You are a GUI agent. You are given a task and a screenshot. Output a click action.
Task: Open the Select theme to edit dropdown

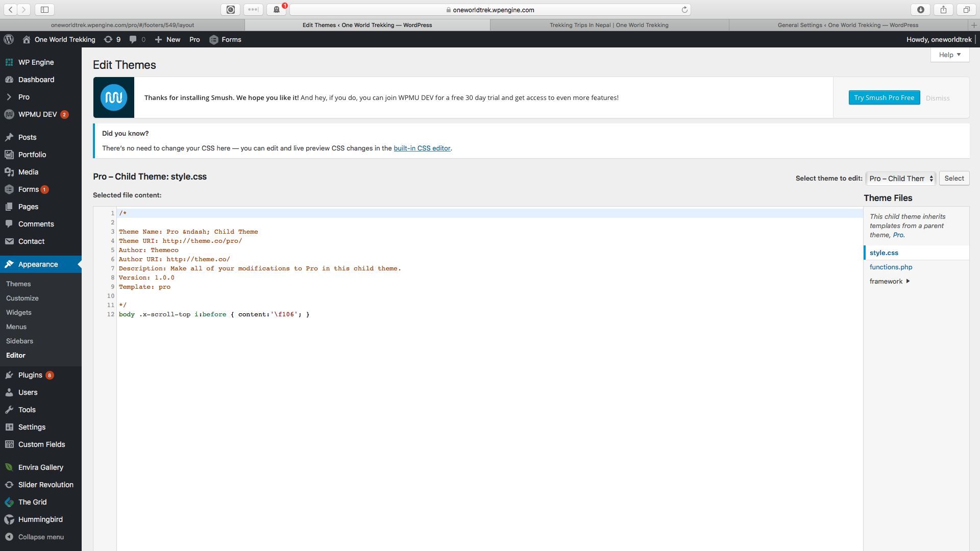pos(901,179)
